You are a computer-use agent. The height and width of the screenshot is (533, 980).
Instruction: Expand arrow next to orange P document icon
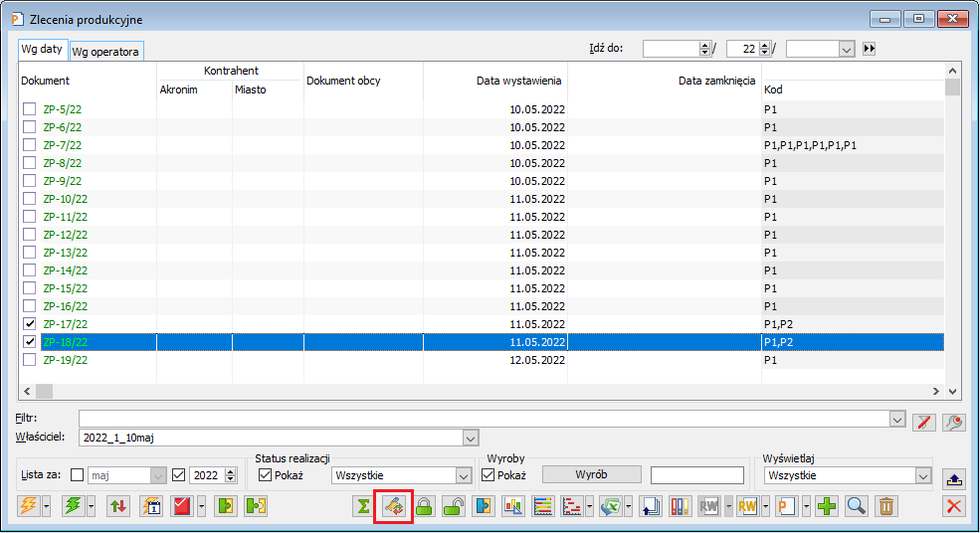[x=806, y=505]
